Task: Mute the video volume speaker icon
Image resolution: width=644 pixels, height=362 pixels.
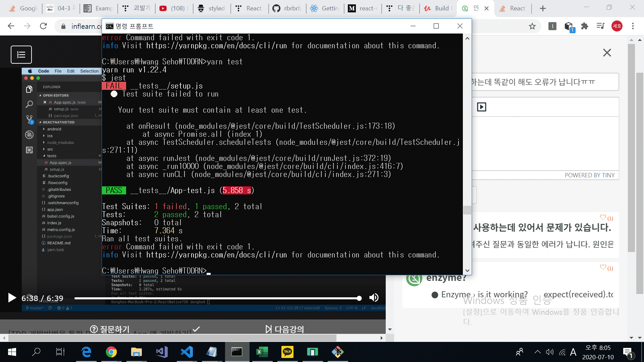Action: coord(374,298)
